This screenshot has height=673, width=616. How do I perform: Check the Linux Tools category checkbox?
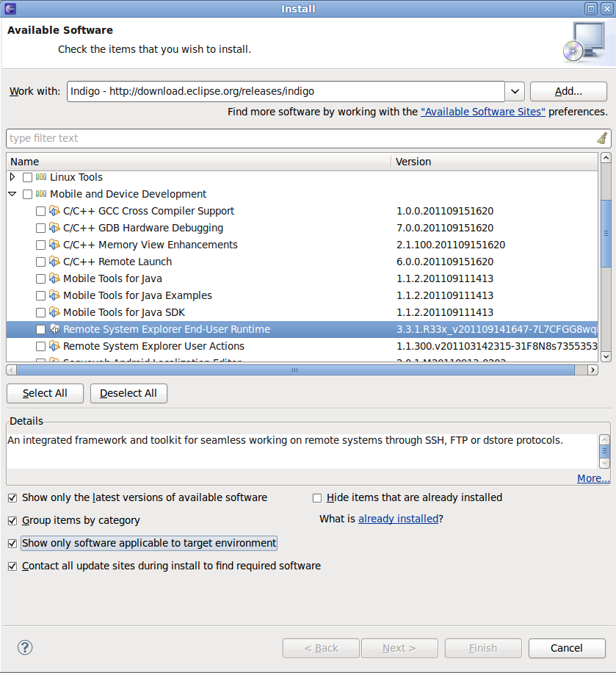27,177
